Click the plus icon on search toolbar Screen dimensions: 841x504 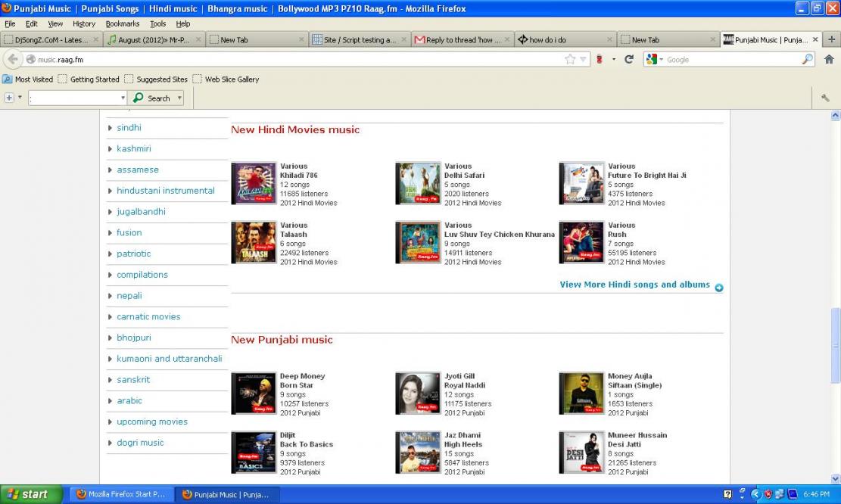pyautogui.click(x=9, y=98)
